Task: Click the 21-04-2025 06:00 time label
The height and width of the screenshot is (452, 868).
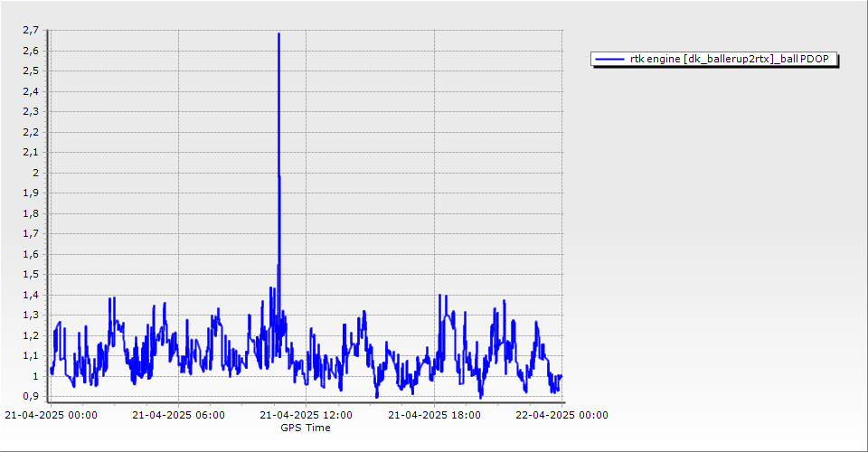Action: (x=179, y=415)
